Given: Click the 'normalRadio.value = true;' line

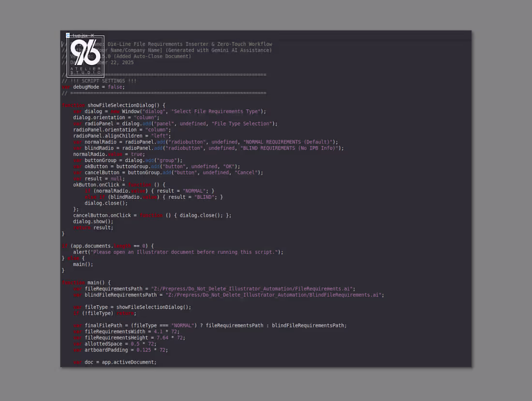Looking at the screenshot, I should [109, 154].
